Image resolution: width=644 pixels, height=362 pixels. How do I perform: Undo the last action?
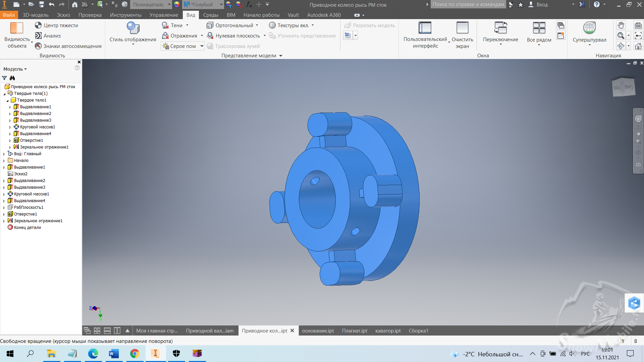pos(51,5)
